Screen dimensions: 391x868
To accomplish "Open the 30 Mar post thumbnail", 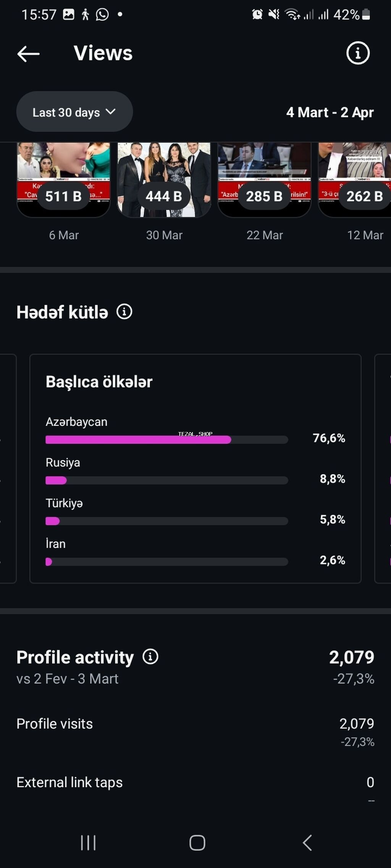I will click(x=164, y=179).
